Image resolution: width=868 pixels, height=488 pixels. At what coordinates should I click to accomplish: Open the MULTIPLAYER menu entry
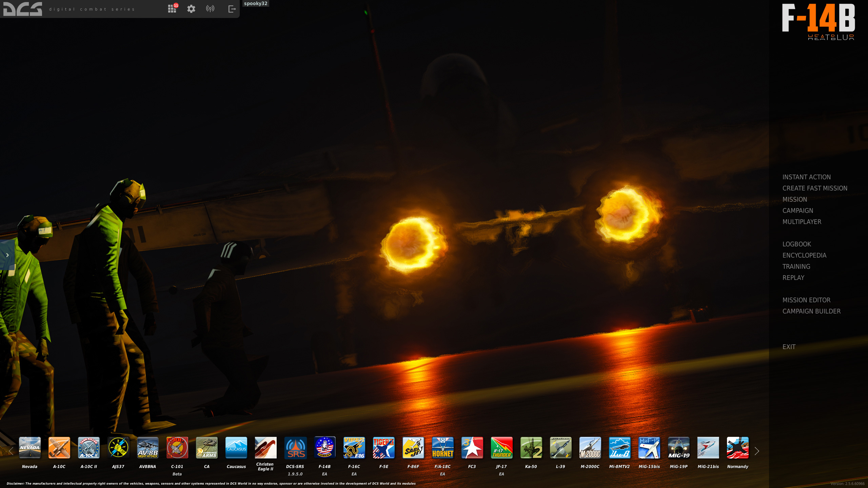802,222
